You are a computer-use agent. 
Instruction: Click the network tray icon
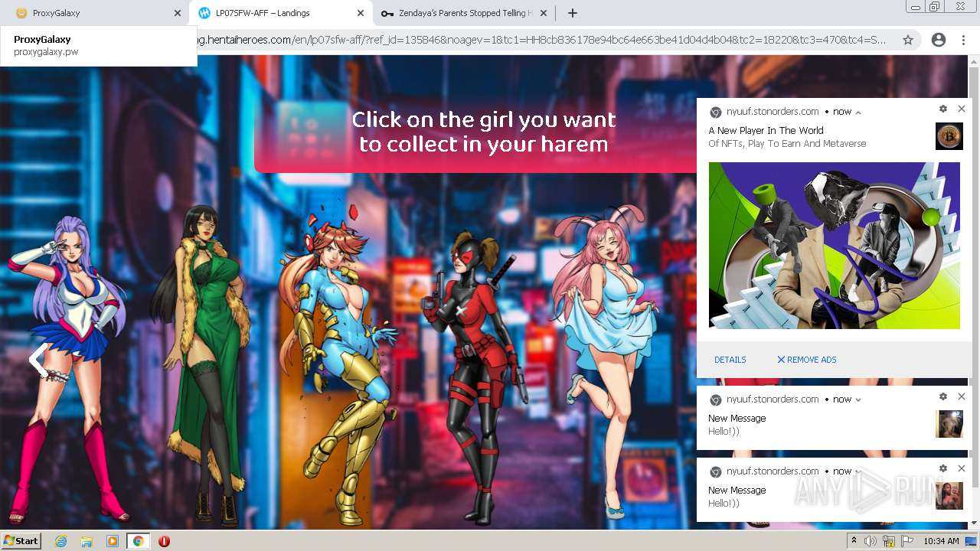coord(889,541)
